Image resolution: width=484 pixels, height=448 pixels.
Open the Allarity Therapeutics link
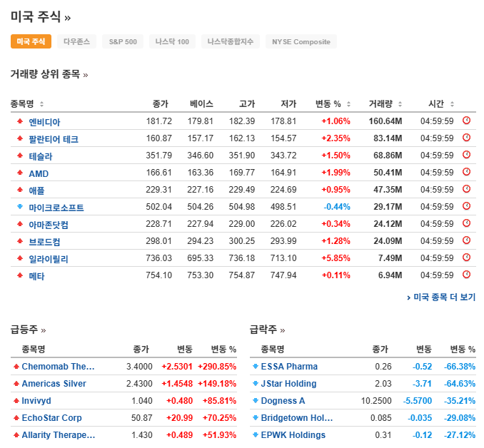(x=59, y=435)
